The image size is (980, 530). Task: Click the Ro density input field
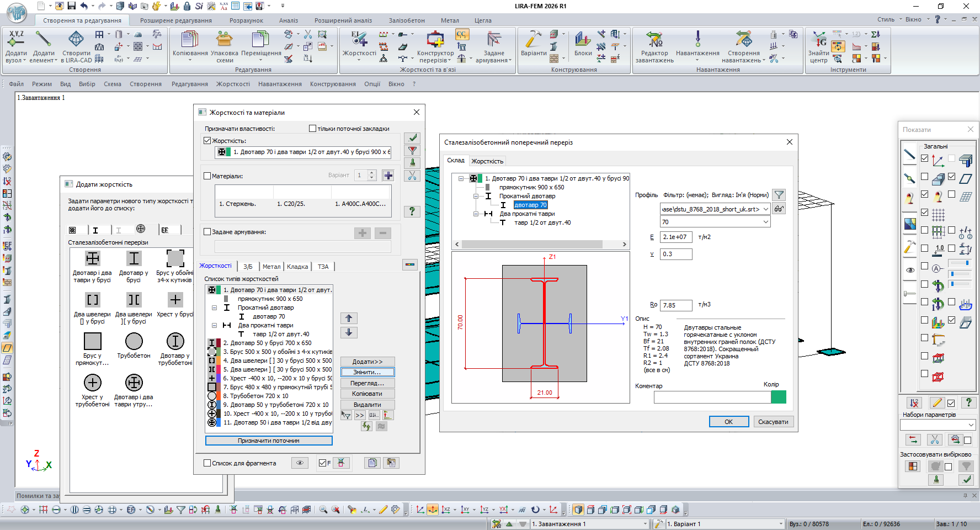pos(676,305)
